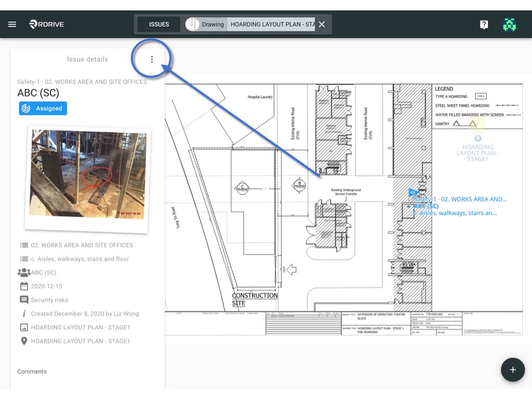Image resolution: width=532 pixels, height=399 pixels.
Task: Click the round plus add button
Action: pyautogui.click(x=513, y=370)
